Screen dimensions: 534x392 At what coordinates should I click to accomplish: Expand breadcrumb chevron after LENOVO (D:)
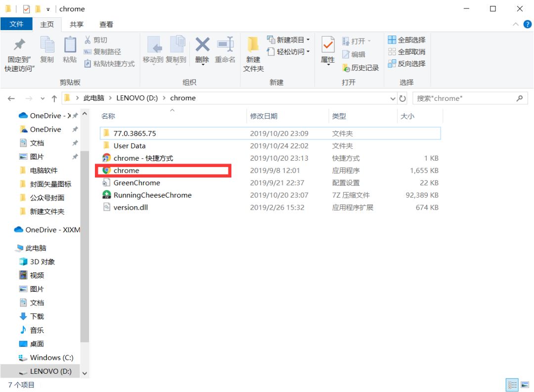[164, 98]
